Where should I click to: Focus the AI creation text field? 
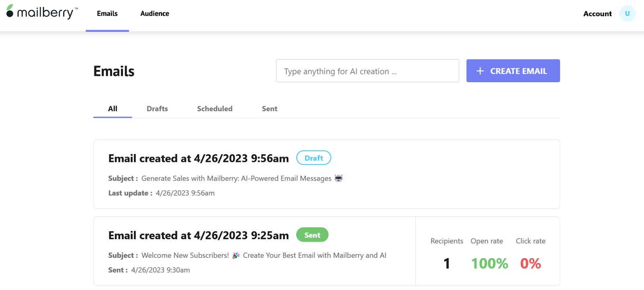coord(367,71)
